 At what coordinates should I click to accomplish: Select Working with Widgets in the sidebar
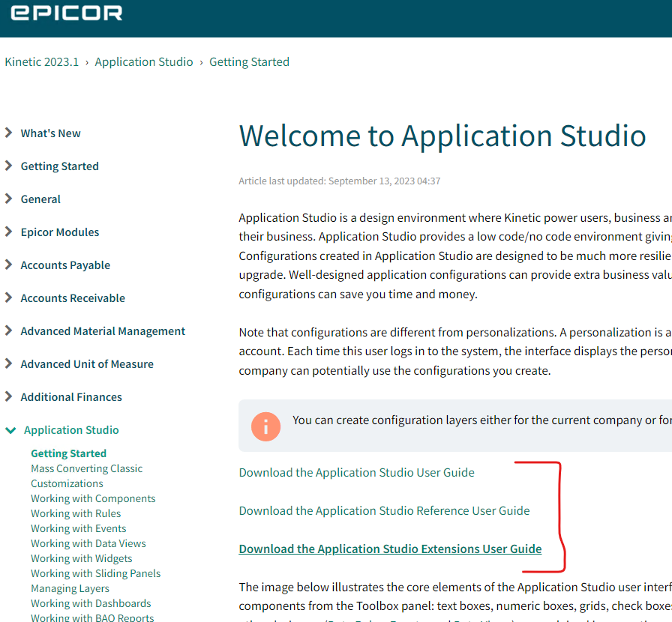(81, 558)
